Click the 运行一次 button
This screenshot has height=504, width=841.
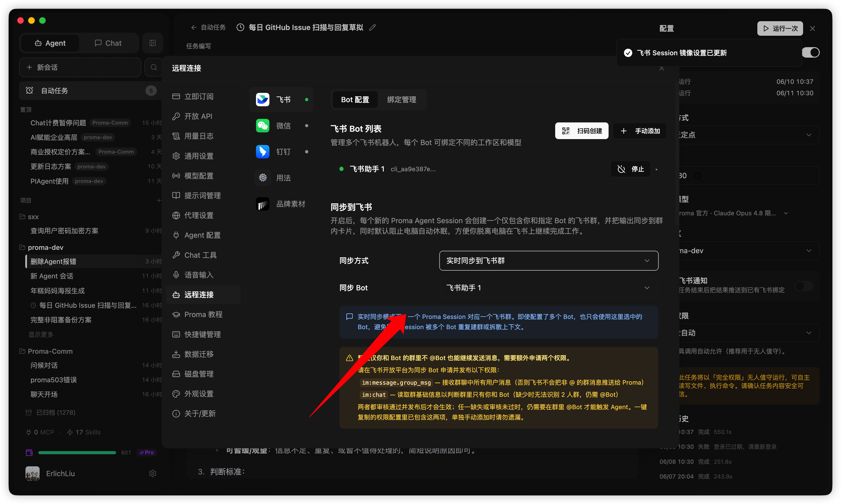coord(780,29)
